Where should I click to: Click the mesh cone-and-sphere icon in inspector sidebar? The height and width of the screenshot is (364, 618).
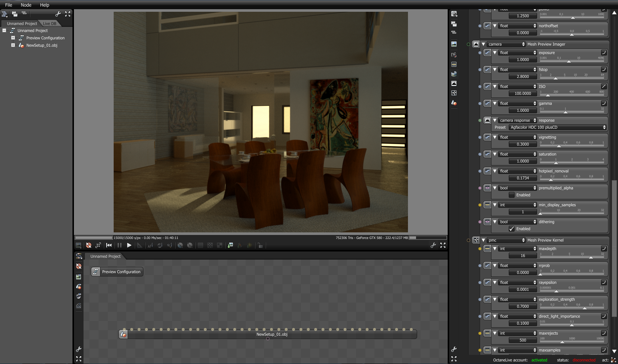pyautogui.click(x=454, y=103)
